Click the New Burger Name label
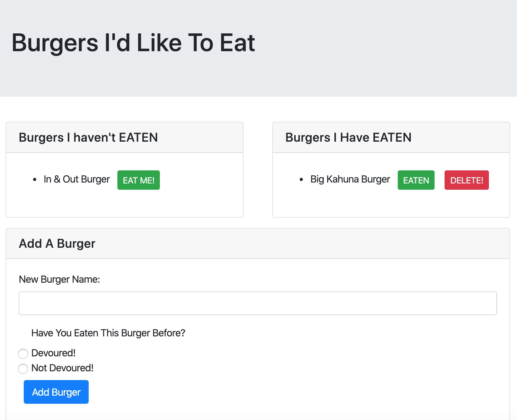517x420 pixels. click(59, 279)
